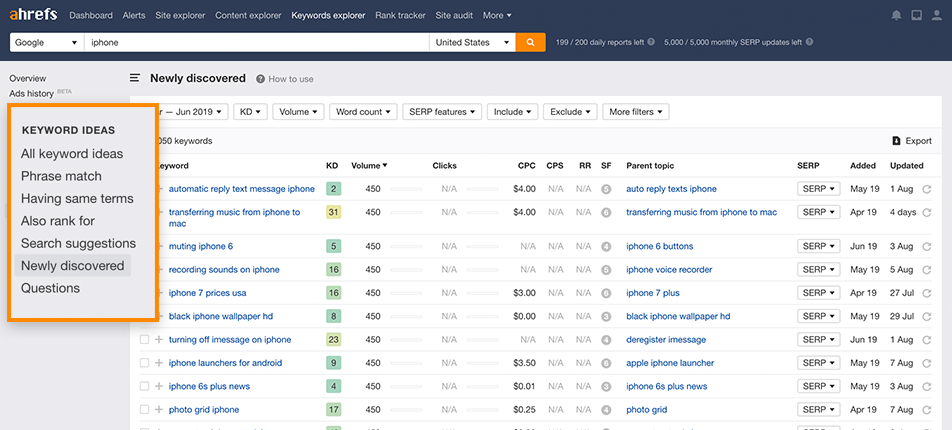This screenshot has height=430, width=952.
Task: Click the KD column header
Action: [x=332, y=166]
